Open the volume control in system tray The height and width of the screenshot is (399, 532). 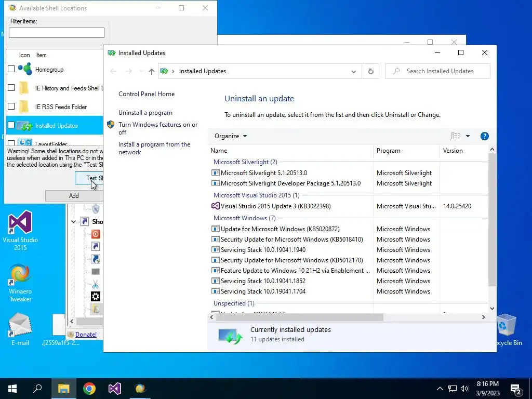[x=464, y=389]
